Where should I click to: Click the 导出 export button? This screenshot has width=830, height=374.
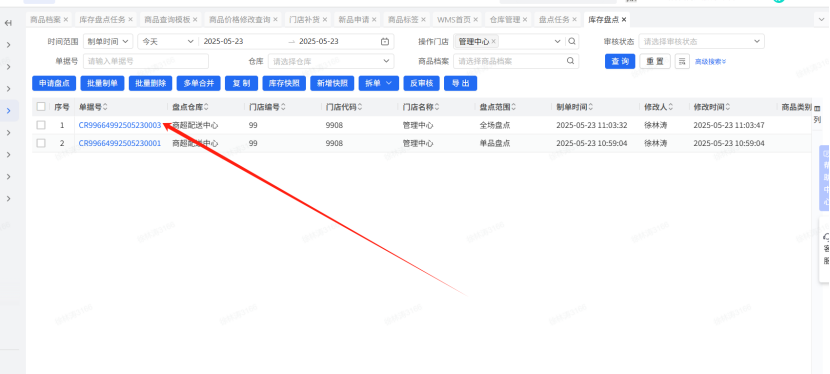click(x=461, y=83)
